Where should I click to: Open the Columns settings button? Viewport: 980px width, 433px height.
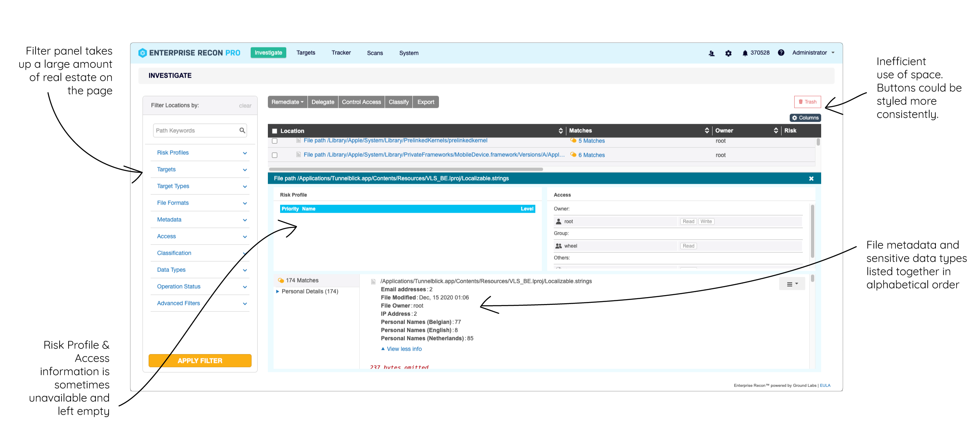click(x=805, y=118)
